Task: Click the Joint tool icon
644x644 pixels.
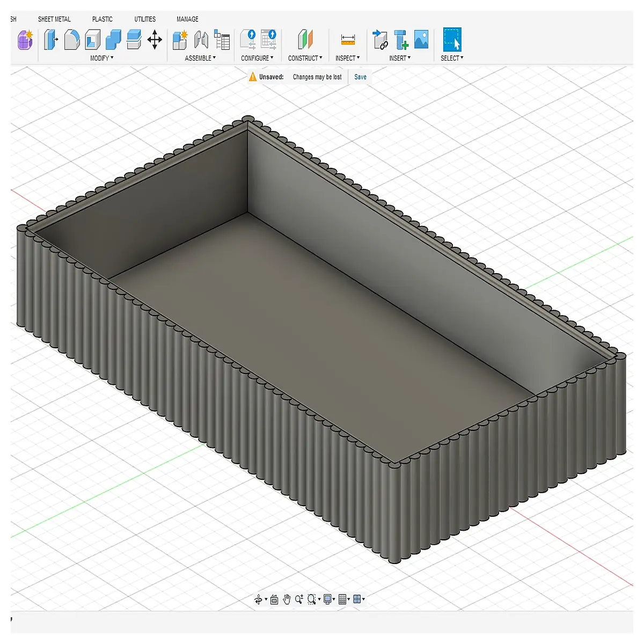Action: 201,40
